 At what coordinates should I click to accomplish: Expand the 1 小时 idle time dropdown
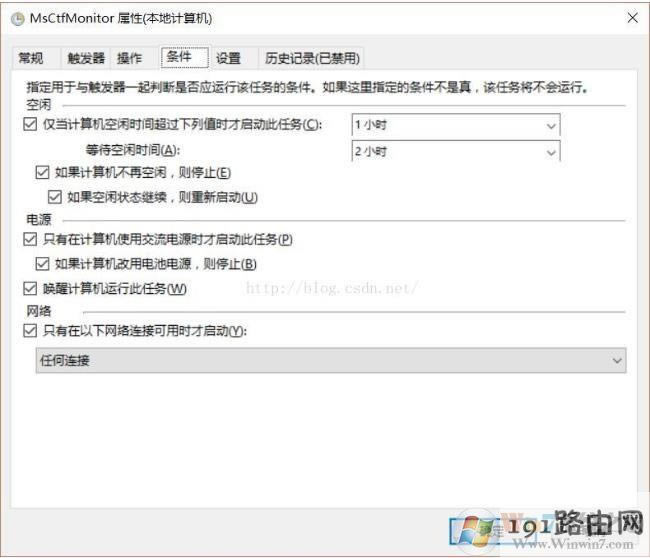456,125
